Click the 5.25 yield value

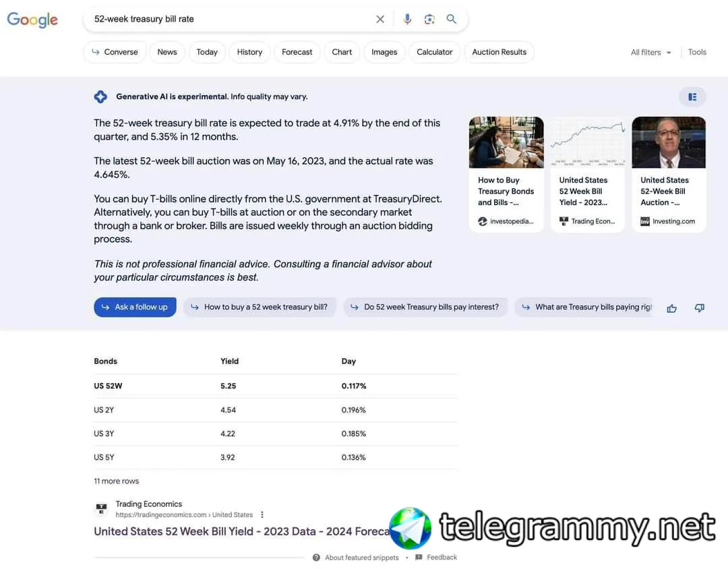click(x=229, y=386)
